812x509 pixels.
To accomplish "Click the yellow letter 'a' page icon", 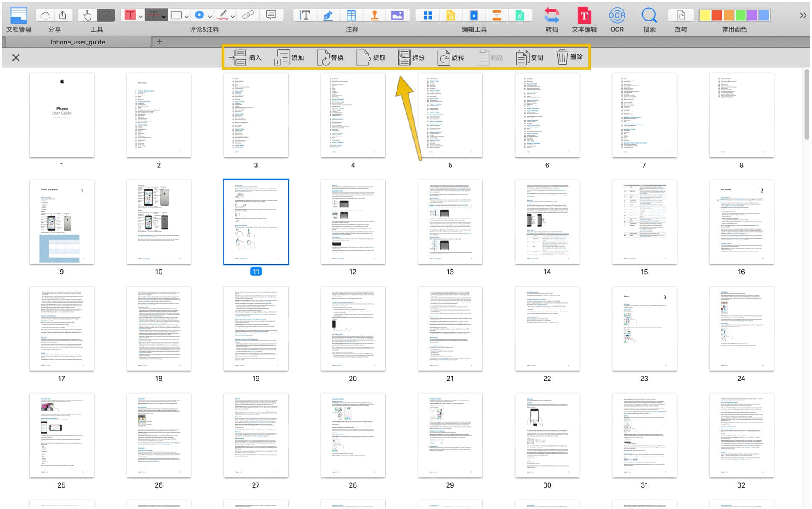I will (x=450, y=15).
